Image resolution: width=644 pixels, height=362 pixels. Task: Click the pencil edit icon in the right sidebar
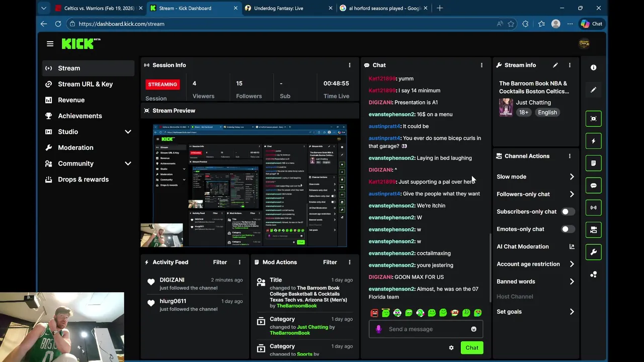click(x=593, y=89)
